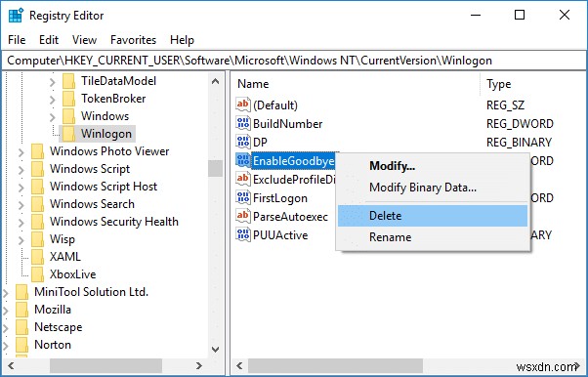Click the Windows Security Health folder icon
The width and height of the screenshot is (588, 377).
(37, 222)
